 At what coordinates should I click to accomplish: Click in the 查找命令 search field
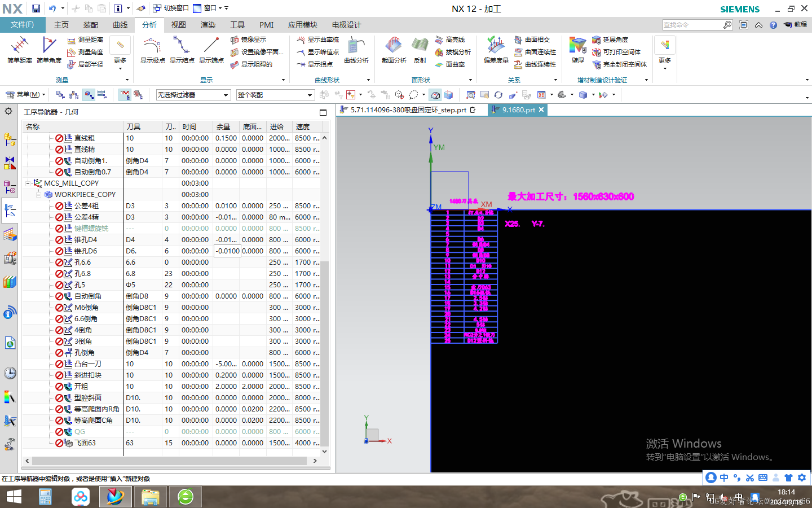pyautogui.click(x=692, y=25)
